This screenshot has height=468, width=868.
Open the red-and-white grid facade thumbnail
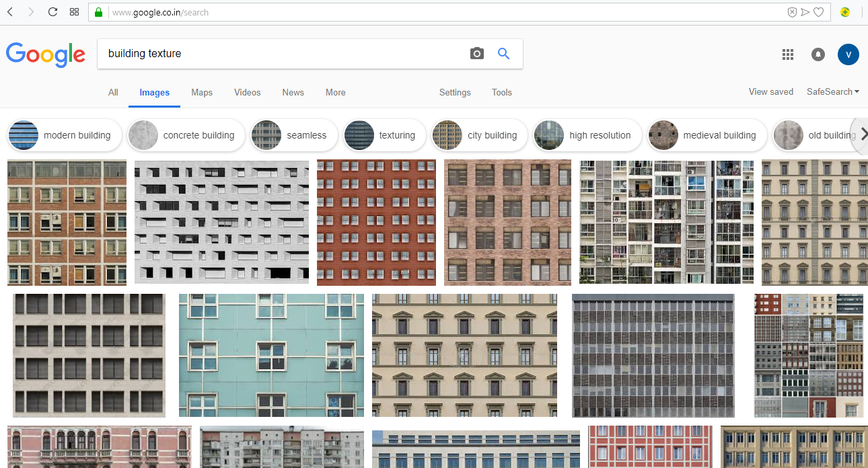(650, 446)
